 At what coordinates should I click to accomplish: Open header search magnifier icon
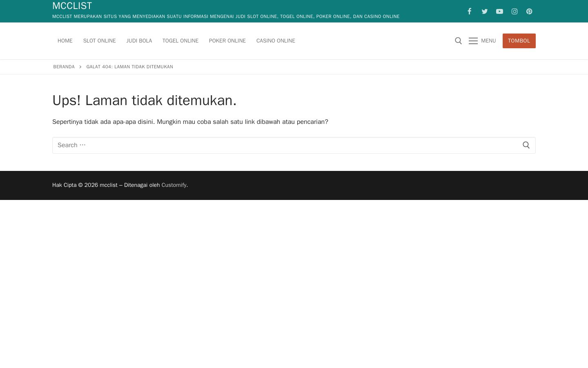458,41
